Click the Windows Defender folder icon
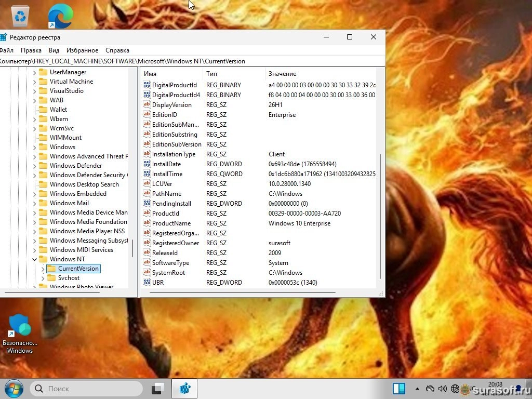The image size is (532, 399). click(x=43, y=166)
